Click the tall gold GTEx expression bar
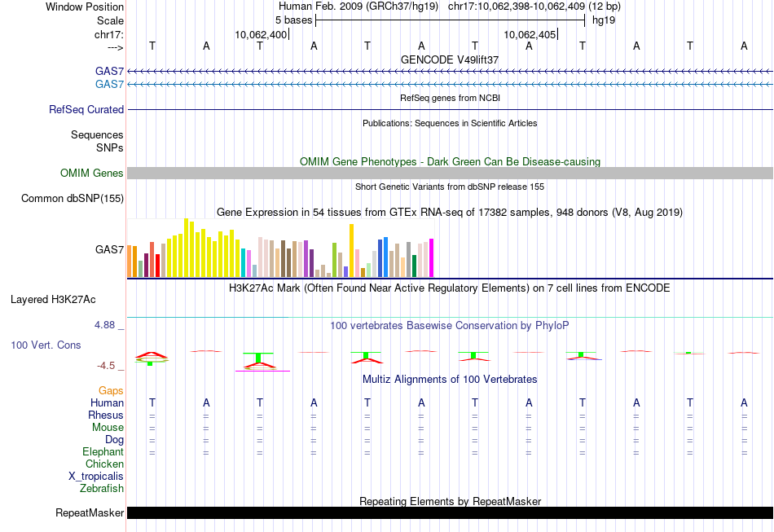Image resolution: width=774 pixels, height=532 pixels. [351, 251]
